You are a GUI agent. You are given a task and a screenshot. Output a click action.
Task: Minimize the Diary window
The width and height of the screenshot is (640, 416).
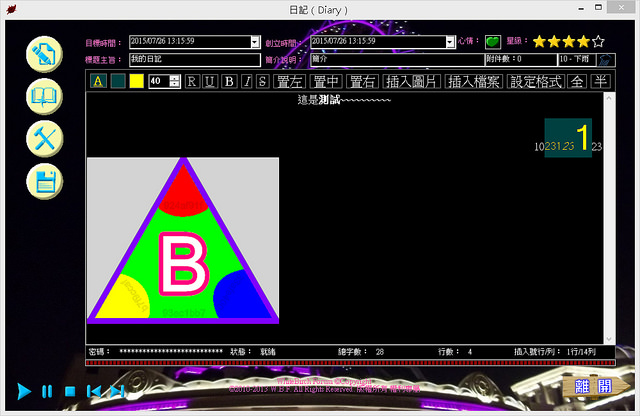pyautogui.click(x=580, y=8)
